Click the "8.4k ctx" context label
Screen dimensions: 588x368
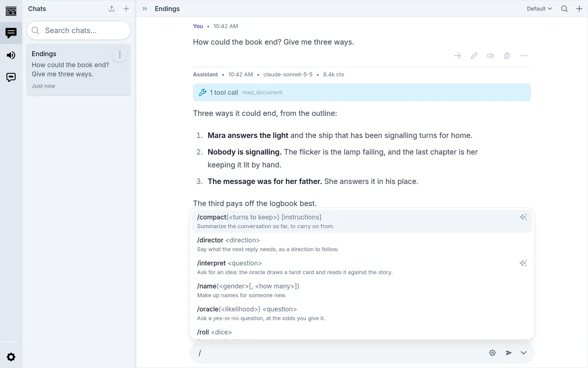click(334, 75)
